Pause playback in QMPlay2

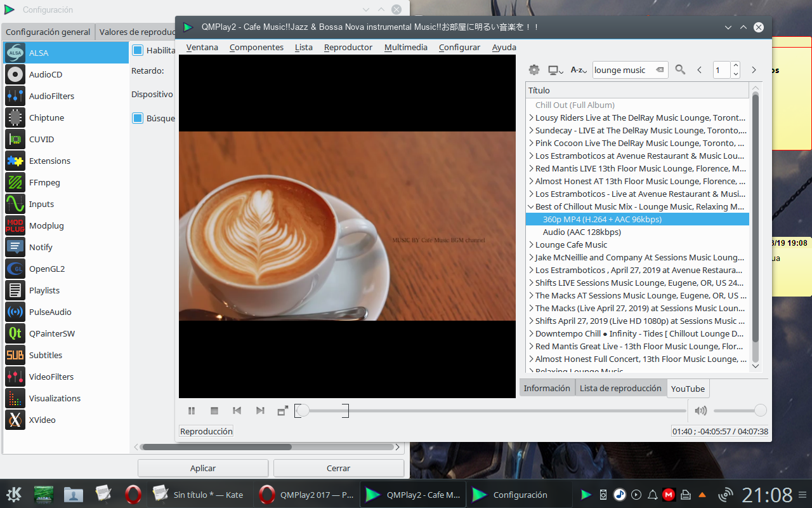(x=192, y=411)
